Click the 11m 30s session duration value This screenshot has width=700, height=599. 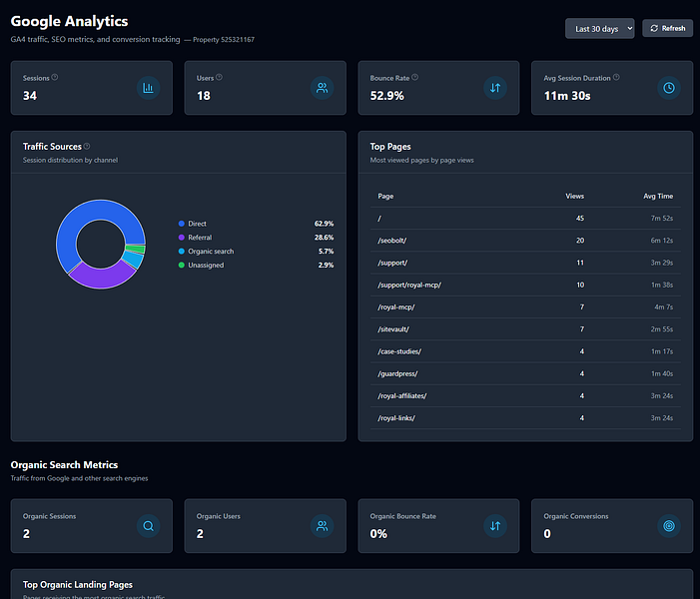pos(567,96)
